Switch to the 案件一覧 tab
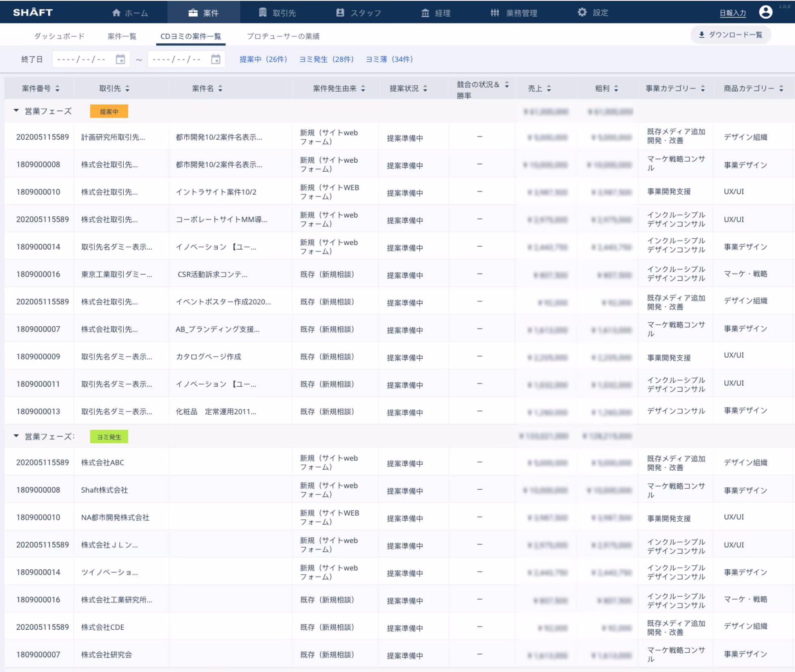 point(122,36)
